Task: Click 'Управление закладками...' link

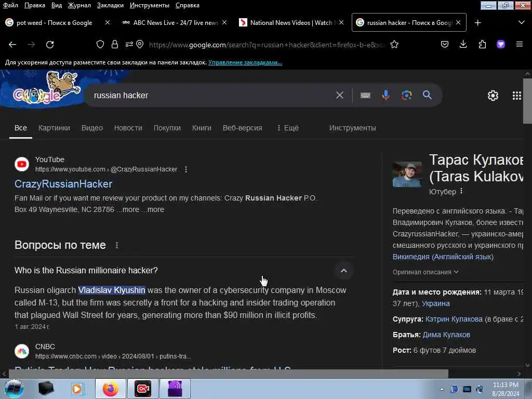Action: coord(245,62)
